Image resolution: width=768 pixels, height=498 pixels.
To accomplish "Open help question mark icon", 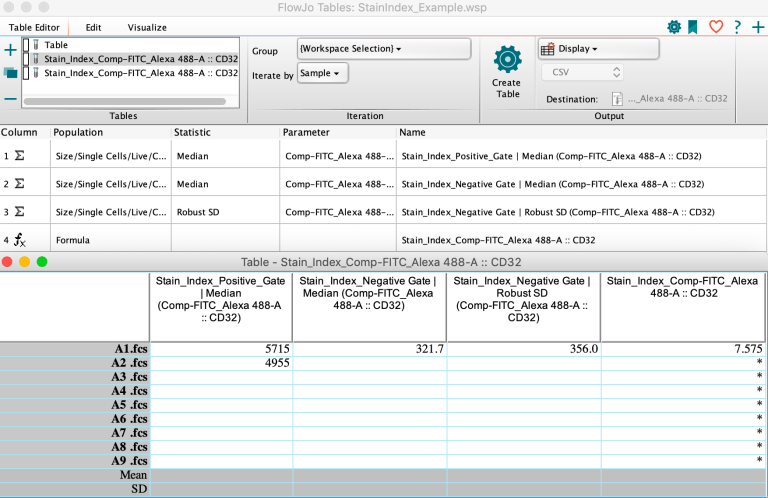I will pos(737,27).
